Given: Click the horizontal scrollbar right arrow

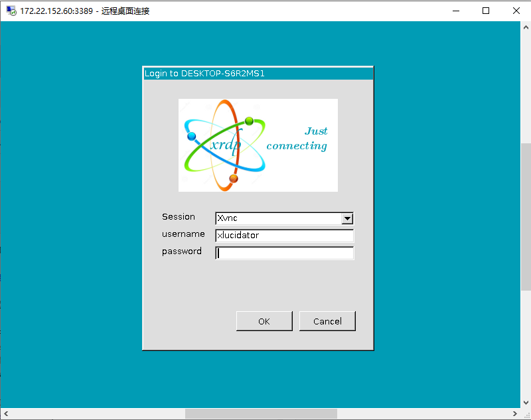Looking at the screenshot, I should point(515,413).
